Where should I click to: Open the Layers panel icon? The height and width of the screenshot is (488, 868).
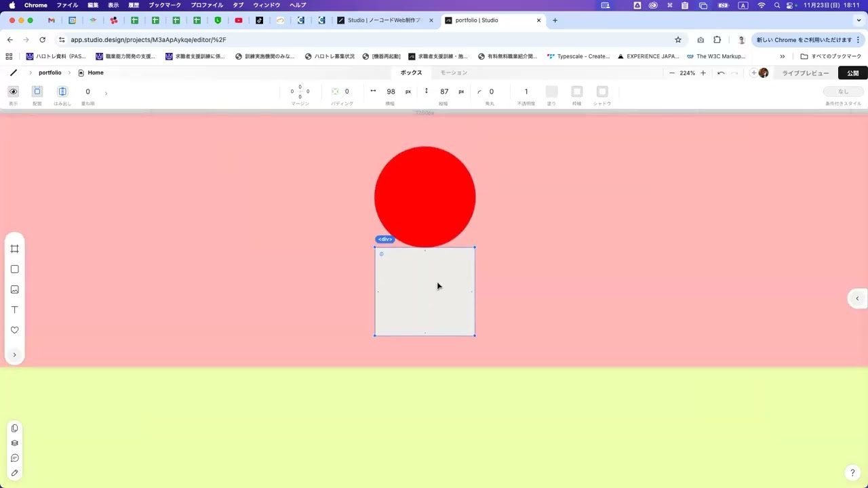[x=14, y=443]
